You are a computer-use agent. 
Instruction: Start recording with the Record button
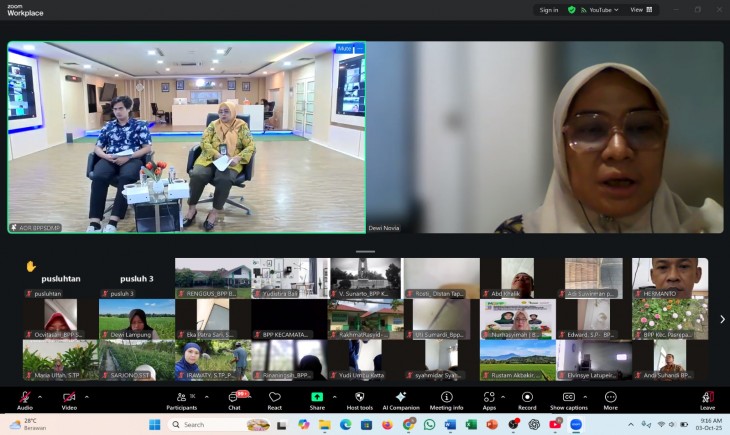pyautogui.click(x=527, y=399)
